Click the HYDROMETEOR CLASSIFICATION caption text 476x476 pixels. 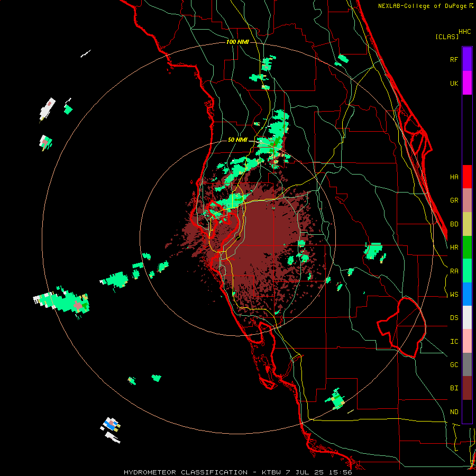click(x=186, y=472)
